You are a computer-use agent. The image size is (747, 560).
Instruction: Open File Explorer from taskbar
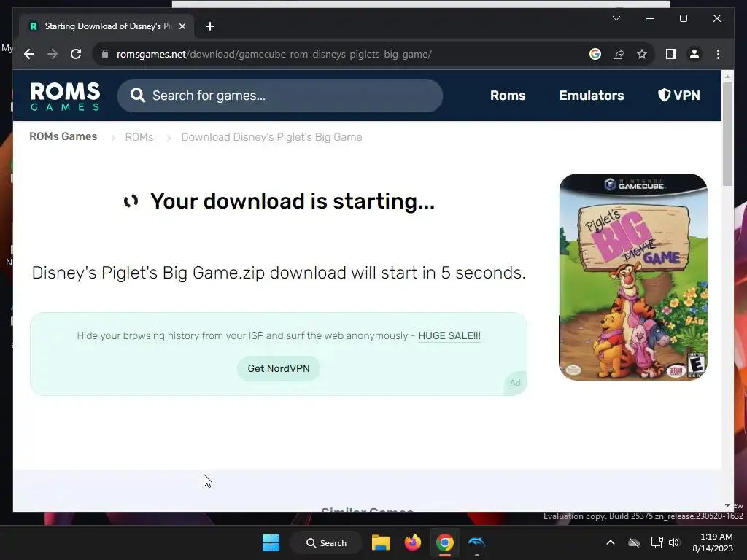[x=381, y=542]
